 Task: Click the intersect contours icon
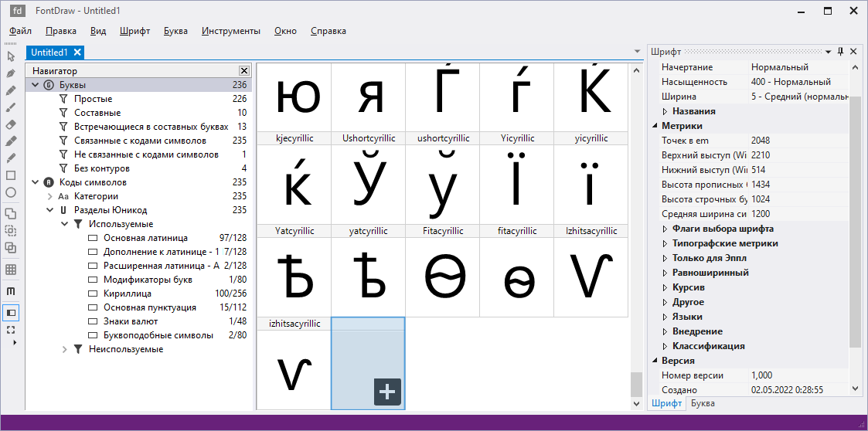tap(11, 248)
